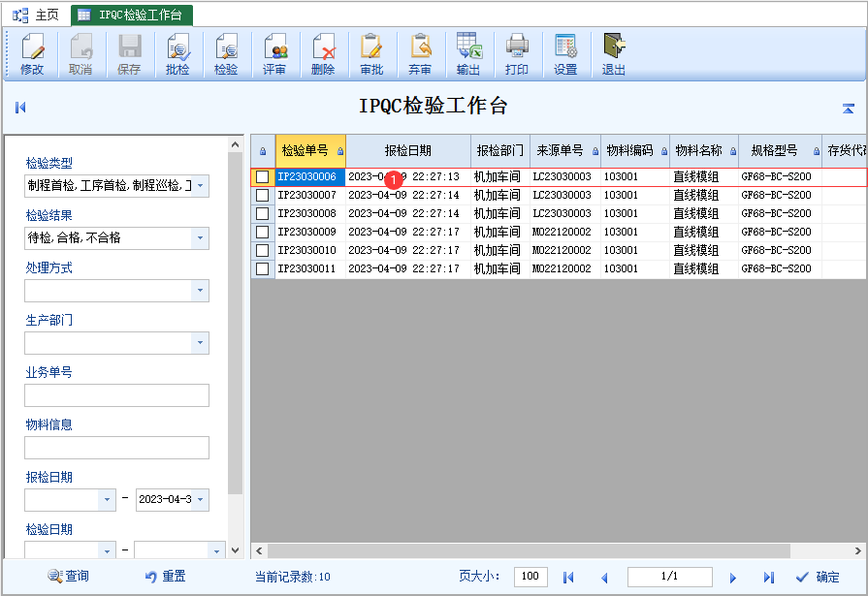Open the 检验日期 start date picker
This screenshot has width=868, height=596.
107,550
